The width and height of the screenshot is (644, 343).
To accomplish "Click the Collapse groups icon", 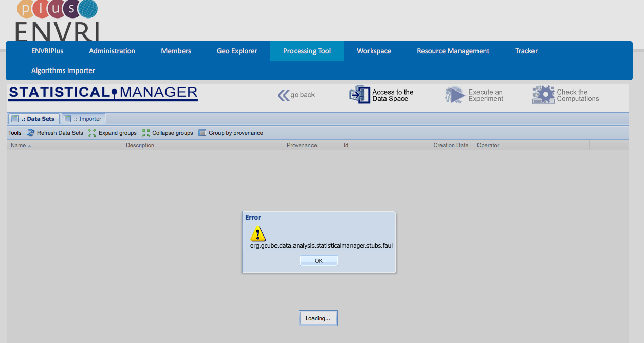I will click(146, 133).
